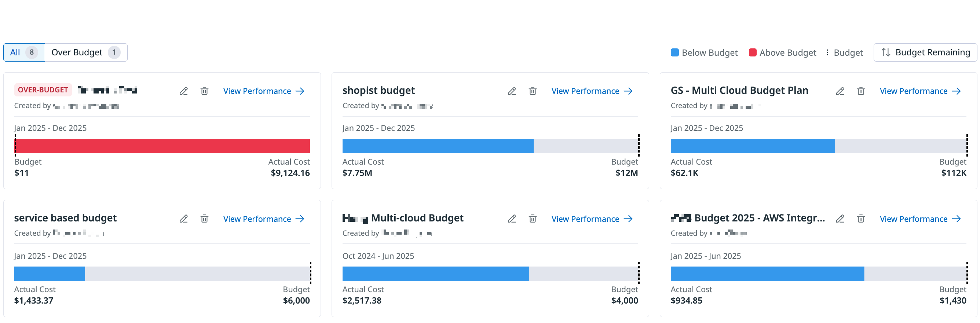Click the Below Budget blue legend swatch
980x323 pixels.
(674, 52)
